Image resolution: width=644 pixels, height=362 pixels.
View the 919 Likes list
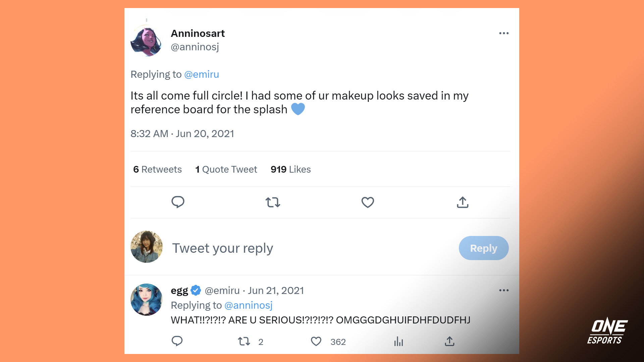[290, 169]
